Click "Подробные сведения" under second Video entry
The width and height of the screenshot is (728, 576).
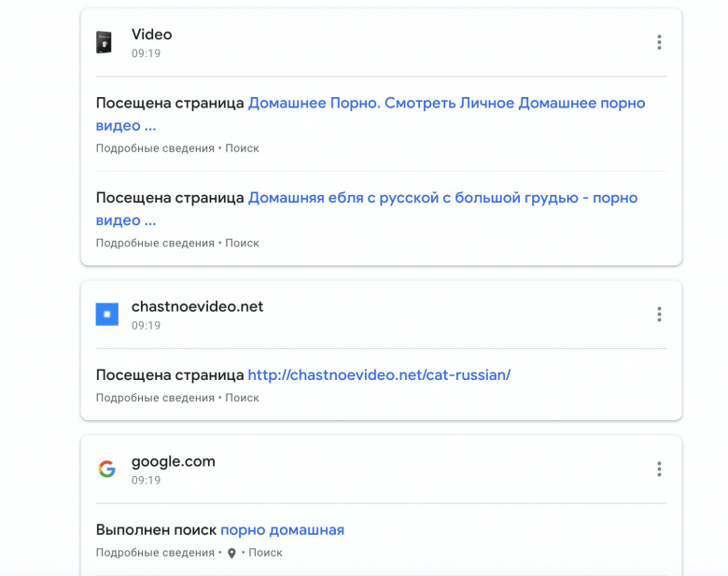point(155,243)
